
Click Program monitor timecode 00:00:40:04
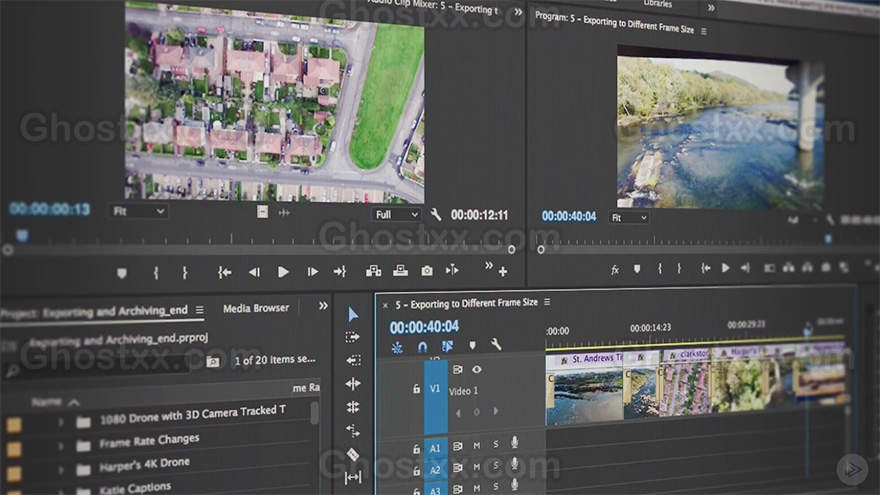(x=569, y=216)
